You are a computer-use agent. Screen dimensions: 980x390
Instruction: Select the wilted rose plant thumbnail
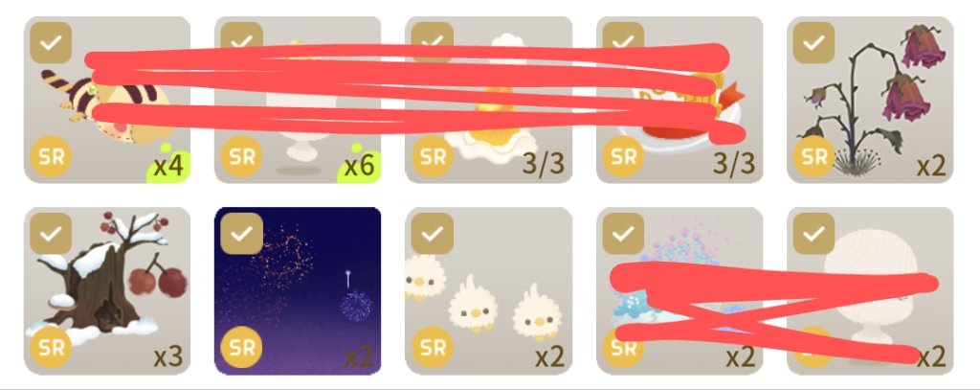click(869, 100)
